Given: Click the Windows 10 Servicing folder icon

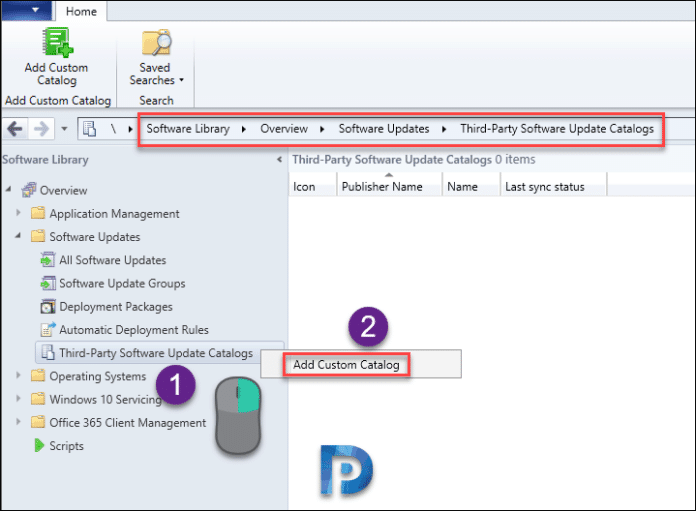Looking at the screenshot, I should coord(38,399).
